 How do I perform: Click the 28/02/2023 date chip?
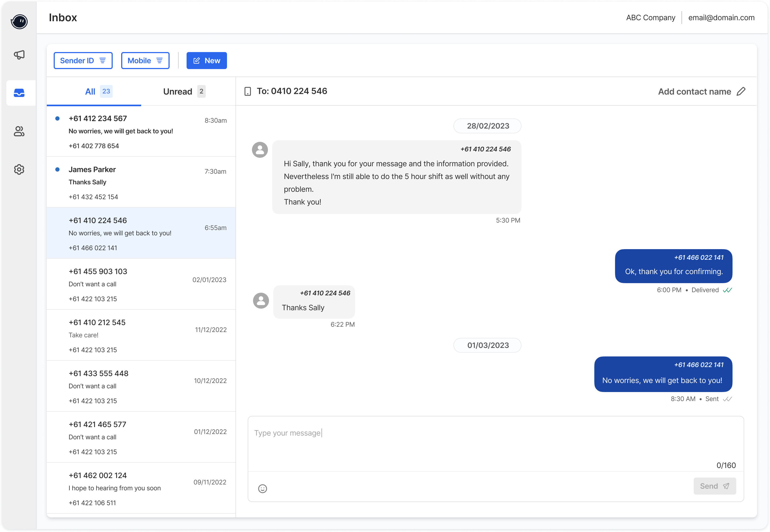pos(487,126)
